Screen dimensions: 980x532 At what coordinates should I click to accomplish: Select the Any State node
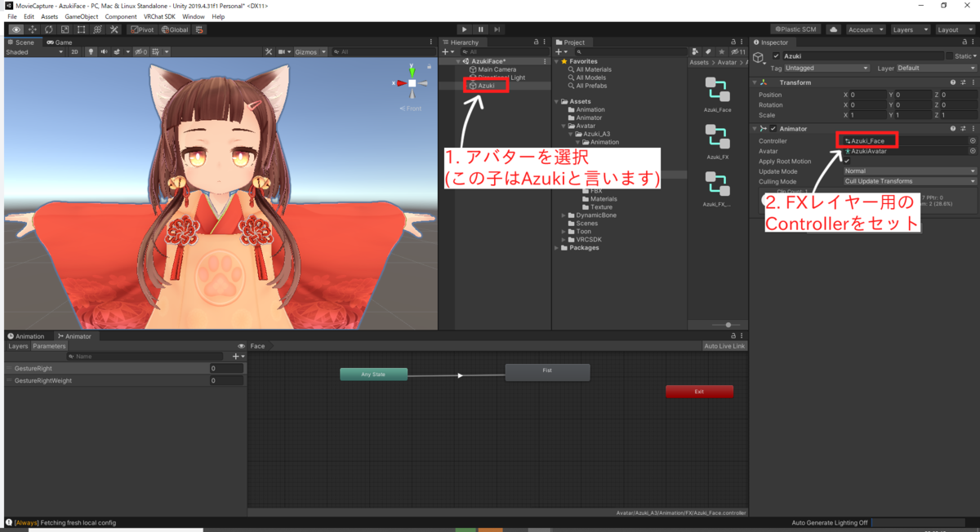point(373,375)
